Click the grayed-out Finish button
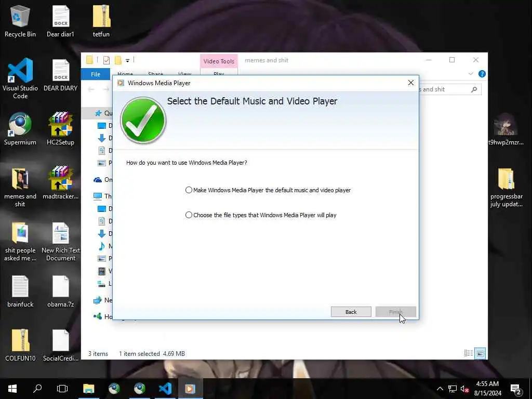 click(x=395, y=312)
